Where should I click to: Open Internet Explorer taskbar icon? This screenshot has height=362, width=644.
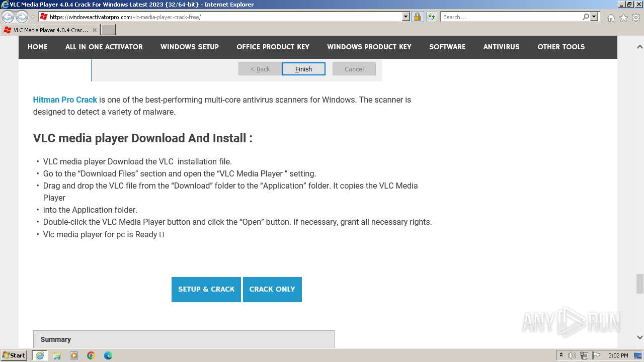point(39,355)
